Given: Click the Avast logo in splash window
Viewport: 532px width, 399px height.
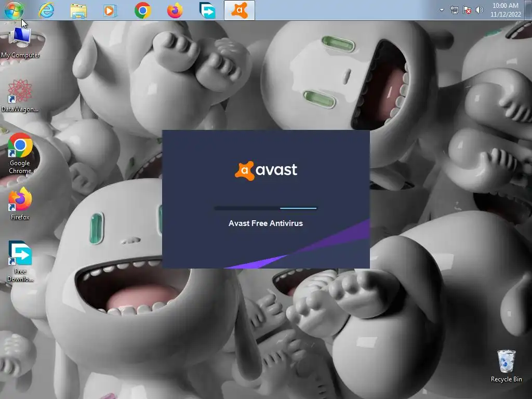Looking at the screenshot, I should [266, 170].
